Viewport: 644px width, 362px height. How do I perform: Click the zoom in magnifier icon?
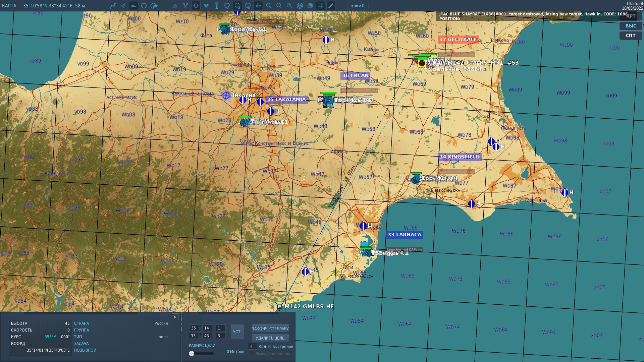pos(269,6)
